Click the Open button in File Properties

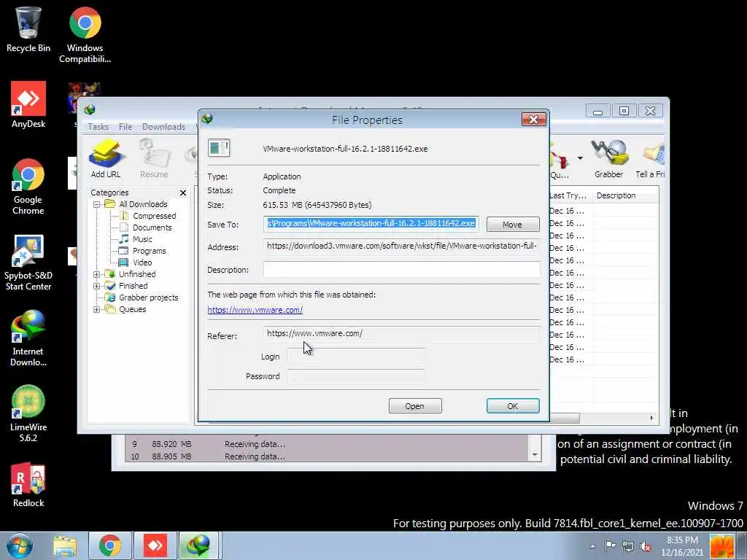[415, 406]
